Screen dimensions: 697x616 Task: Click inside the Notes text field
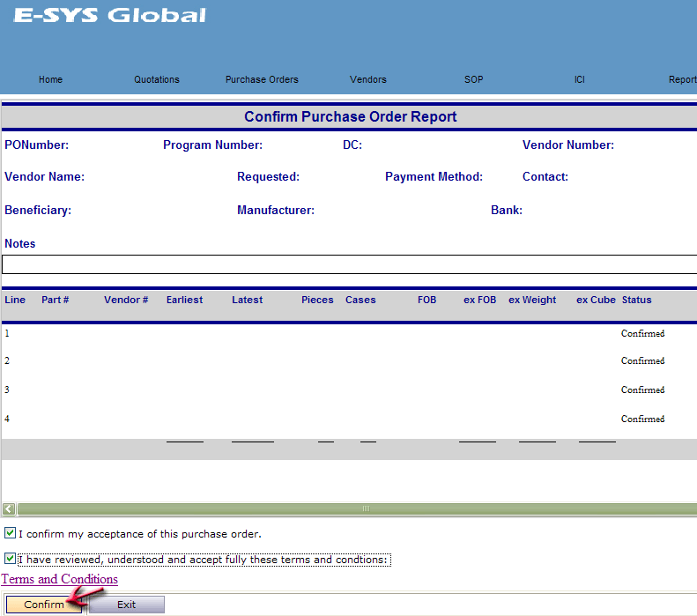pos(350,264)
